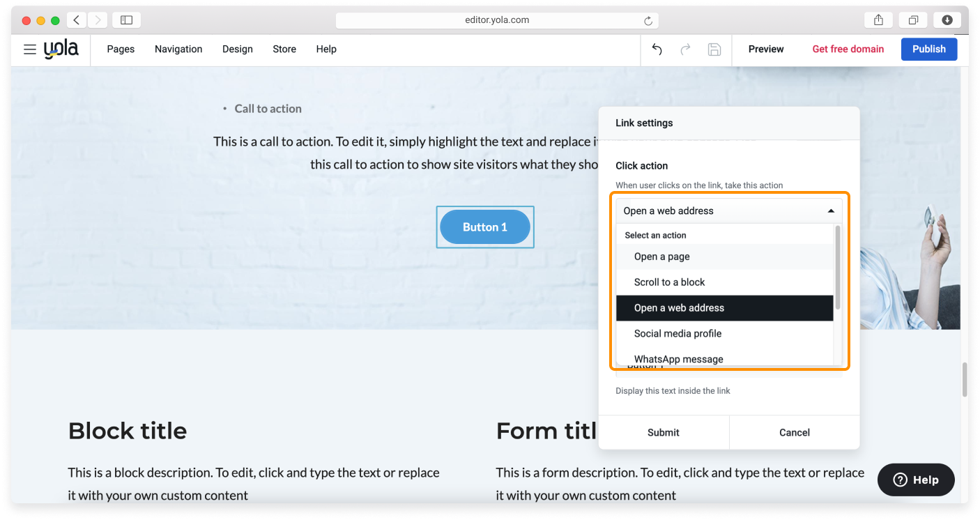
Task: Toggle the Safari sidebar icon
Action: tap(126, 20)
